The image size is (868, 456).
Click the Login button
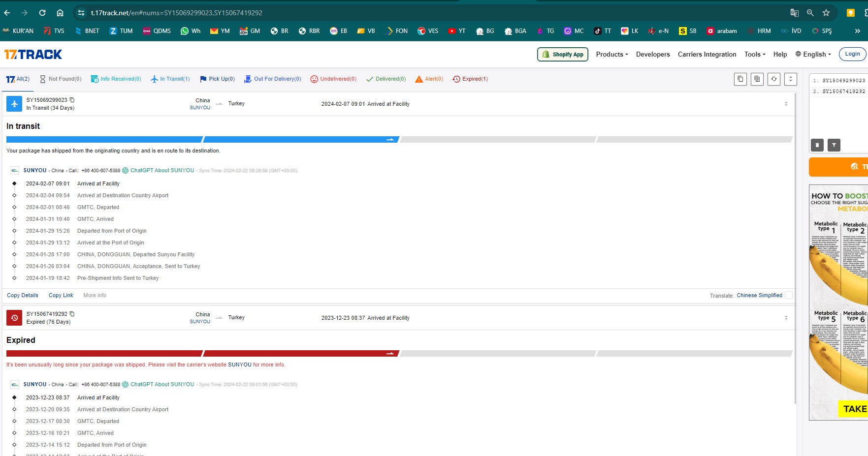[852, 54]
